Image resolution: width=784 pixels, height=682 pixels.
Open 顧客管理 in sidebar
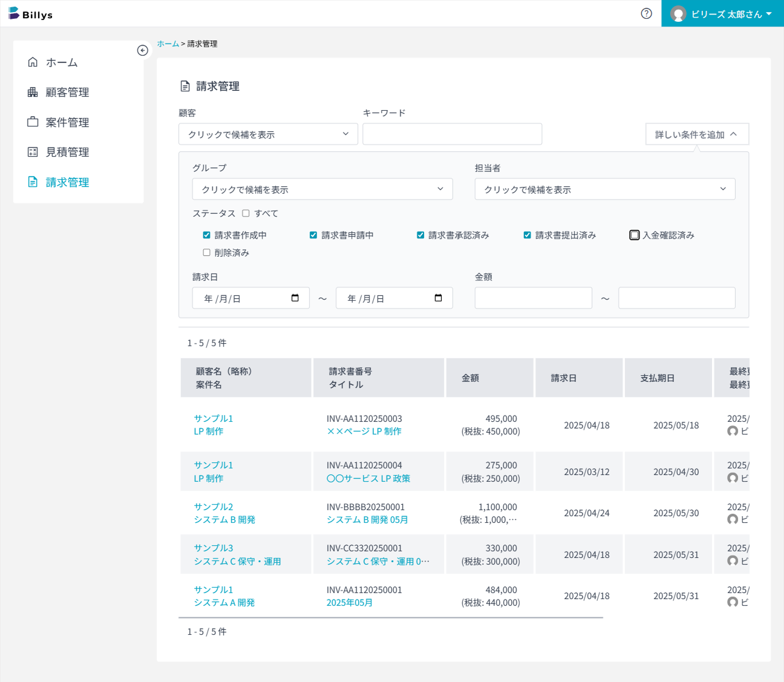point(67,92)
